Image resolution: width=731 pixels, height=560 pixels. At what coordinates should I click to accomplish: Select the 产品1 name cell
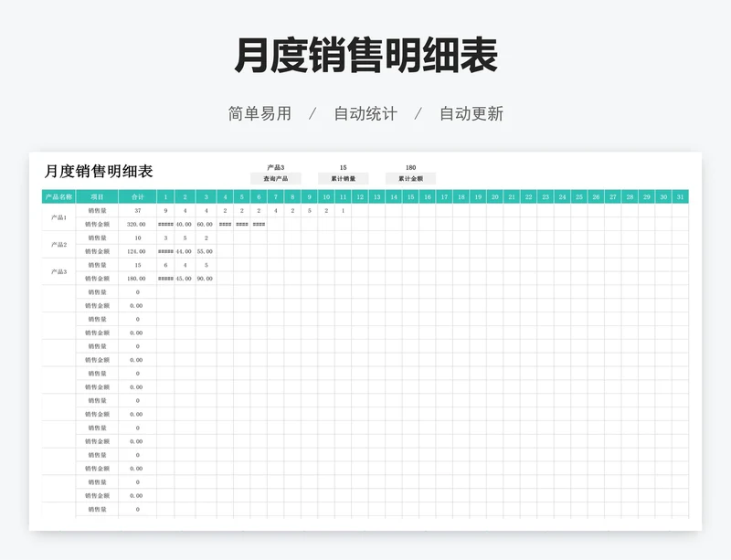(x=58, y=217)
